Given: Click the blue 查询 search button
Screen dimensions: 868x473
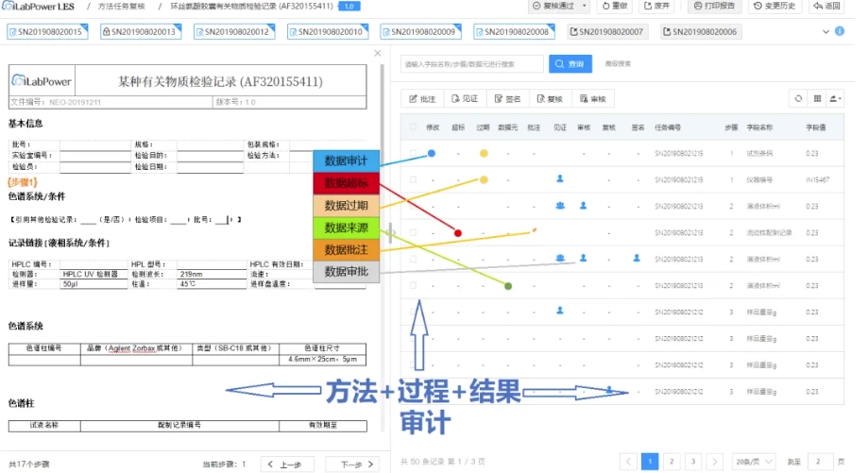Looking at the screenshot, I should [570, 64].
